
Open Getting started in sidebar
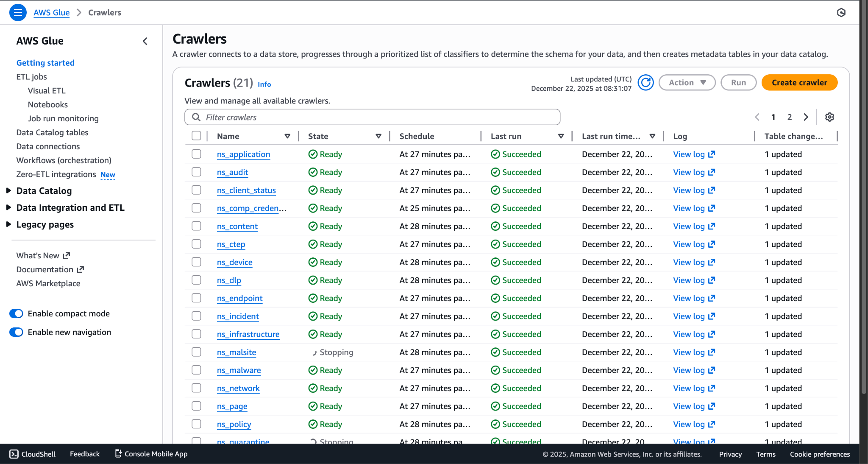coord(45,63)
